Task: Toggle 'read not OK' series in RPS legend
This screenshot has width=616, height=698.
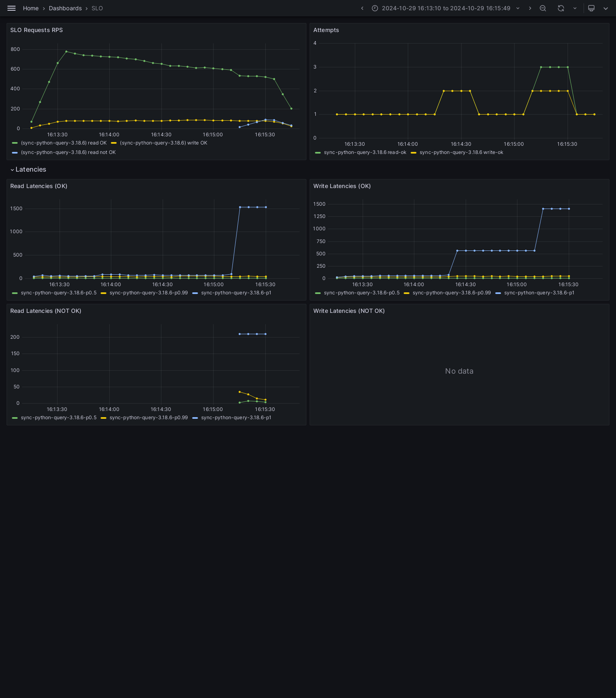Action: click(x=68, y=152)
